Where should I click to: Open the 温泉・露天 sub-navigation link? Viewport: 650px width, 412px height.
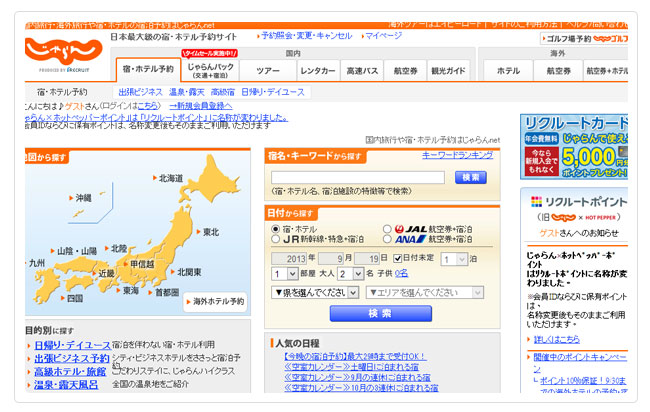tap(187, 92)
